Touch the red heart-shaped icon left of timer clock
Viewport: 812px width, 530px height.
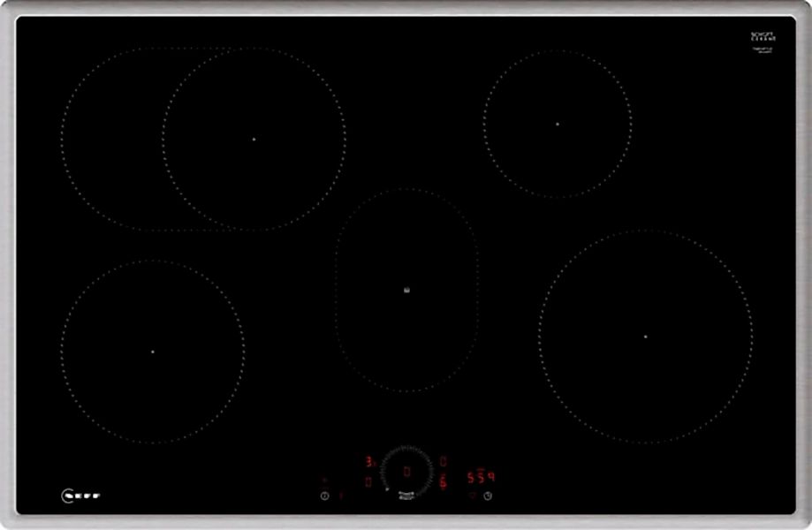[x=472, y=496]
